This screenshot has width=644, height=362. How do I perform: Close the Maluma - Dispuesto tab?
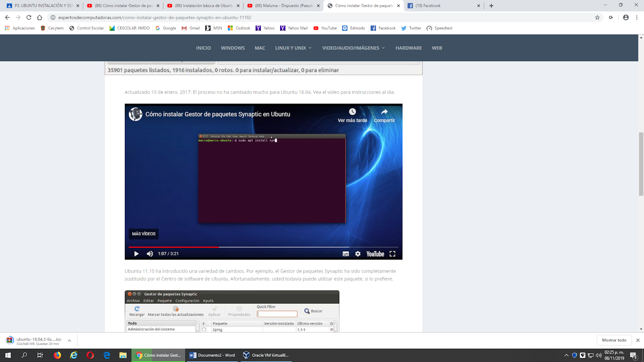[x=318, y=6]
